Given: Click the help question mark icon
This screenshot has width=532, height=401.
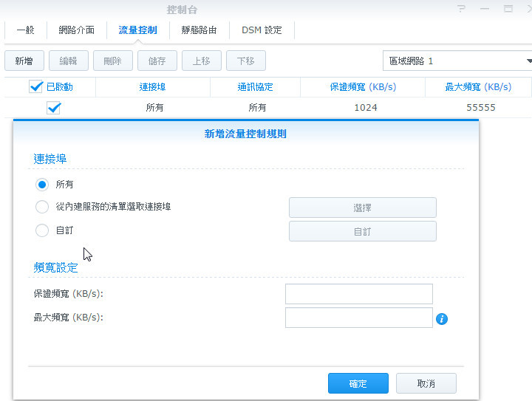Looking at the screenshot, I should [462, 9].
